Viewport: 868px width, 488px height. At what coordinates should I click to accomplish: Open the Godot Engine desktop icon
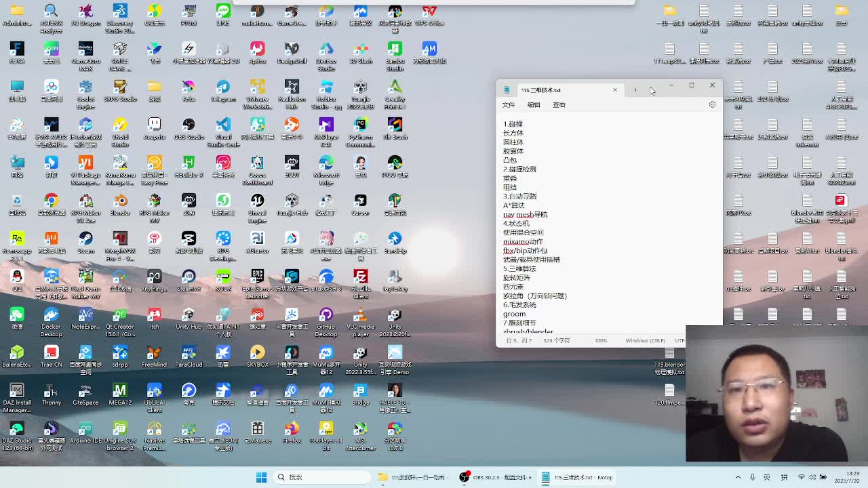tap(85, 94)
